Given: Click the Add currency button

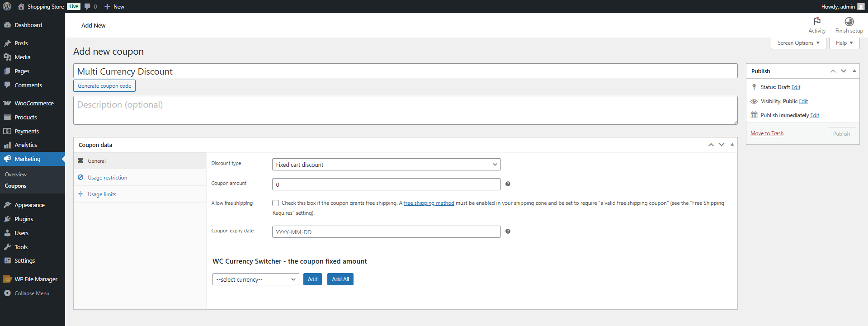Looking at the screenshot, I should click(x=312, y=279).
